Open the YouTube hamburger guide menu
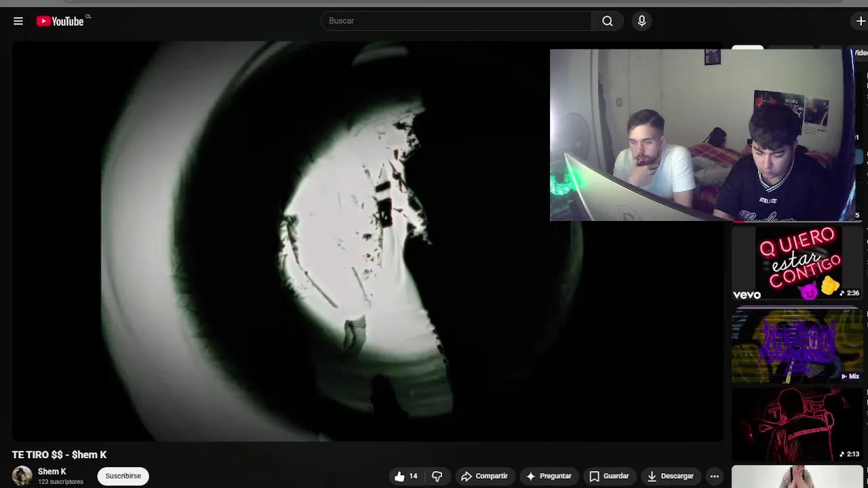Viewport: 868px width, 488px height. click(18, 21)
